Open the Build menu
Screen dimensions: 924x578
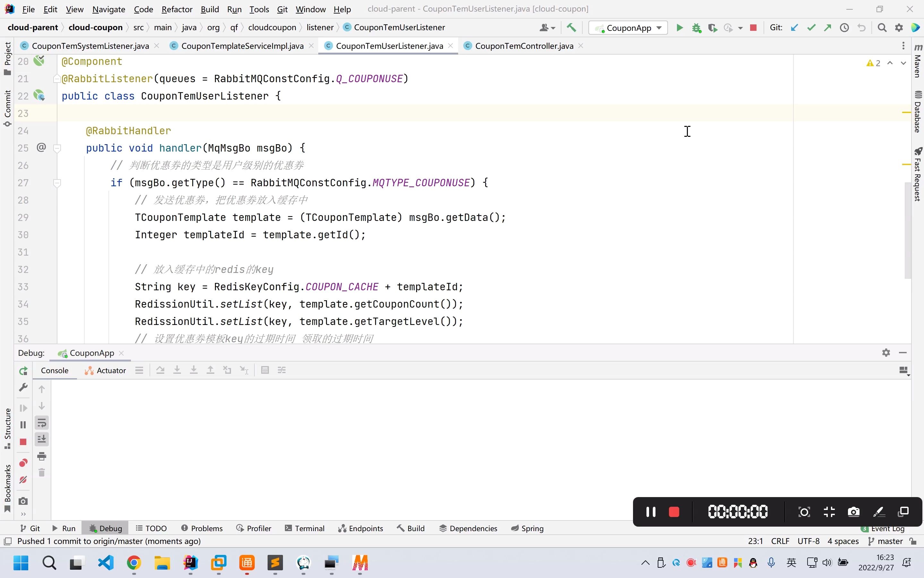tap(210, 9)
